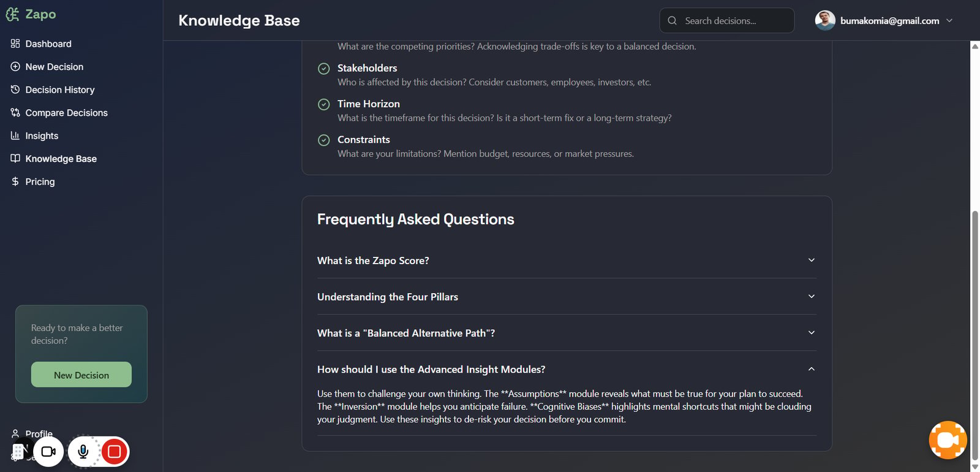
Task: Go to Decision History
Action: click(60, 89)
